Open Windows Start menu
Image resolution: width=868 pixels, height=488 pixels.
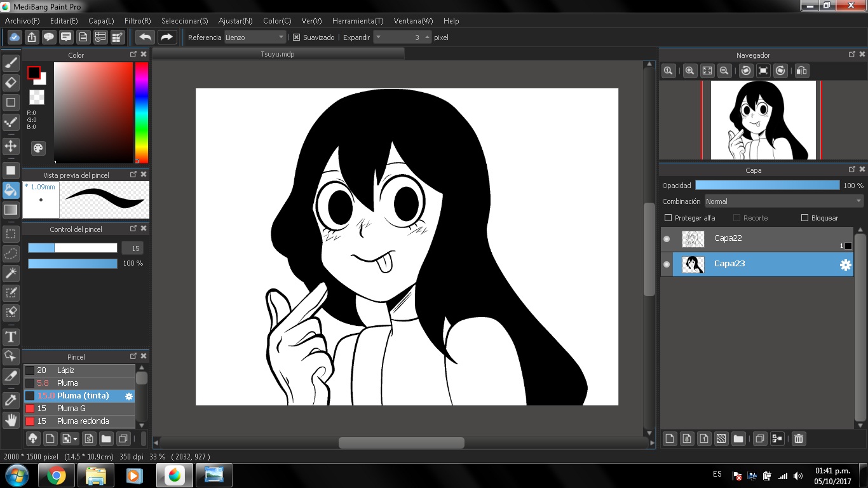[x=16, y=475]
